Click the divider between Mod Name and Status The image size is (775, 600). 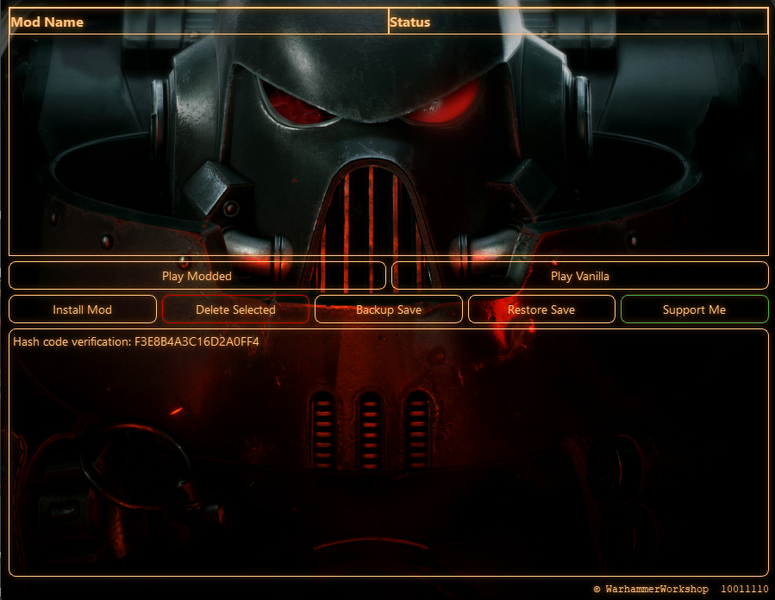pos(388,22)
